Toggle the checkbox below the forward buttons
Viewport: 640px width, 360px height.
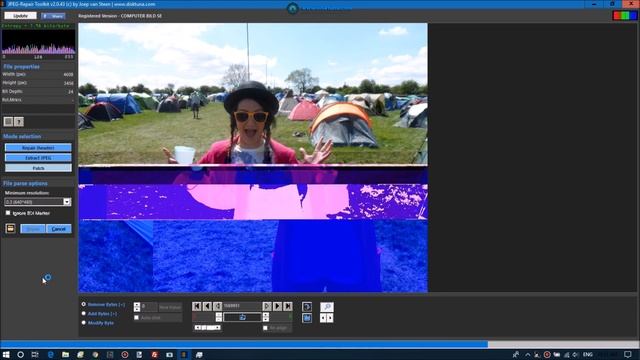coord(265,328)
